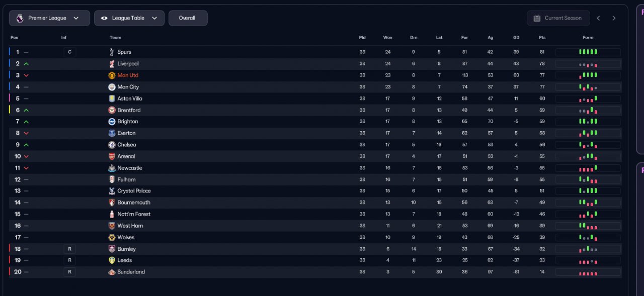
Task: Click the Man Utd crest icon
Action: pos(112,75)
